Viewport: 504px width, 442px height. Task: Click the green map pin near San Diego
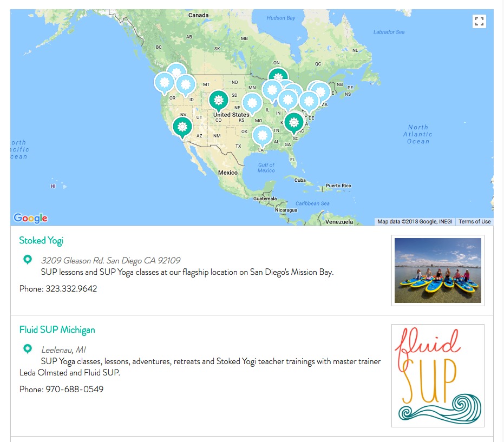(x=182, y=128)
